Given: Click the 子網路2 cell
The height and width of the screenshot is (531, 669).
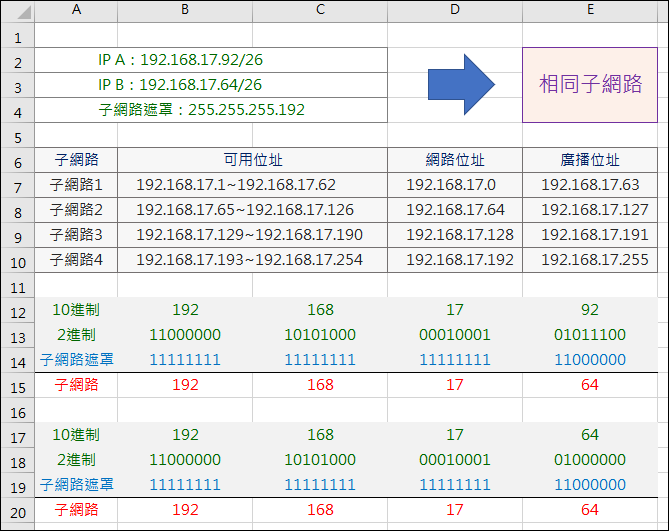Looking at the screenshot, I should [x=76, y=210].
